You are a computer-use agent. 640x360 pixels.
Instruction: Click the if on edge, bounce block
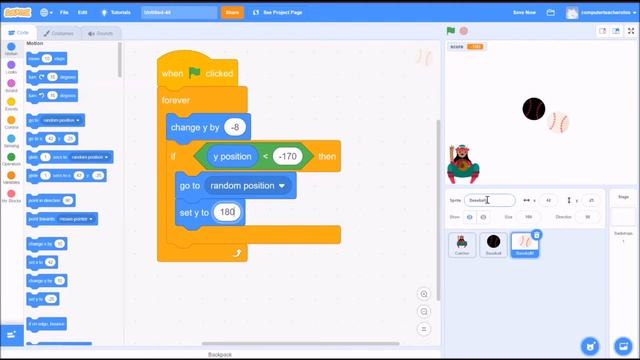(x=47, y=324)
